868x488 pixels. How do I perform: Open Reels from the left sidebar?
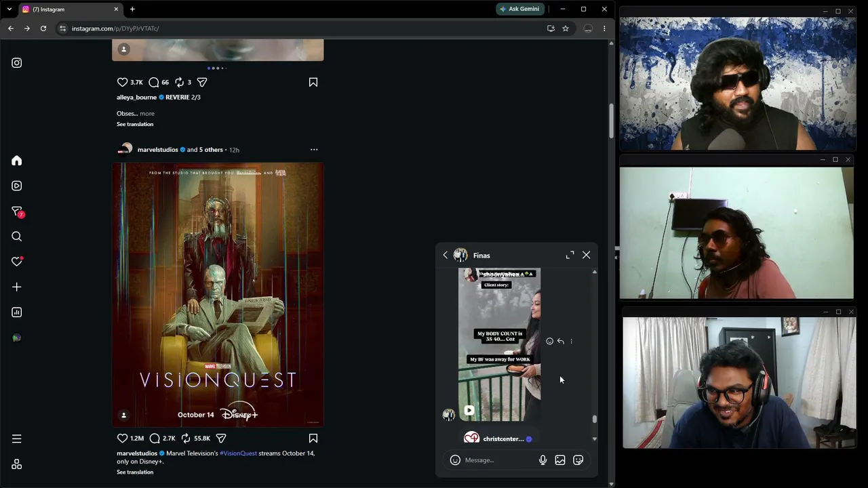click(17, 186)
